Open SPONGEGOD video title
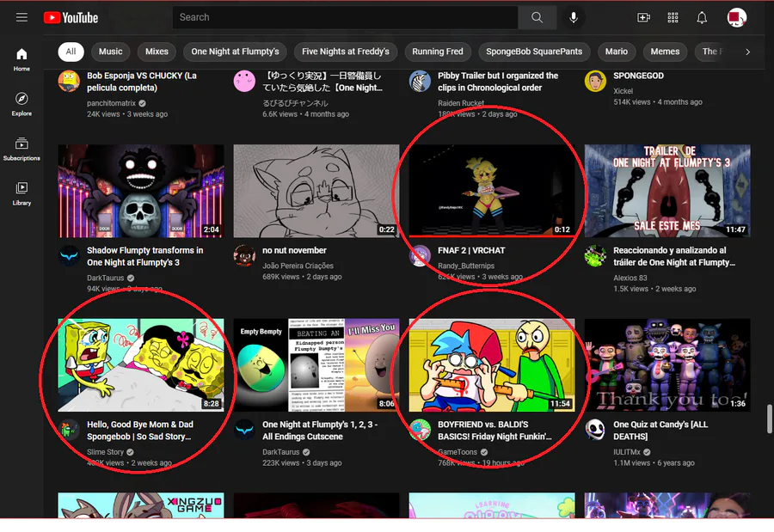 (638, 76)
